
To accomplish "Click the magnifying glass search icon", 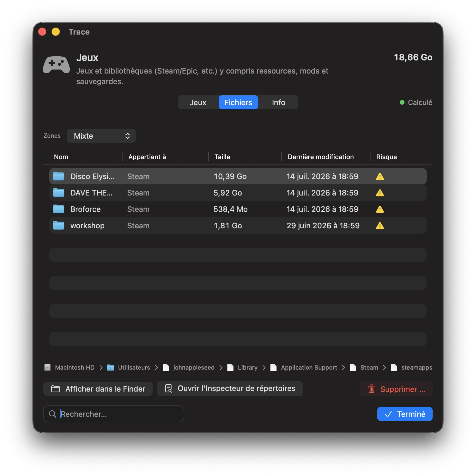I will pos(52,414).
